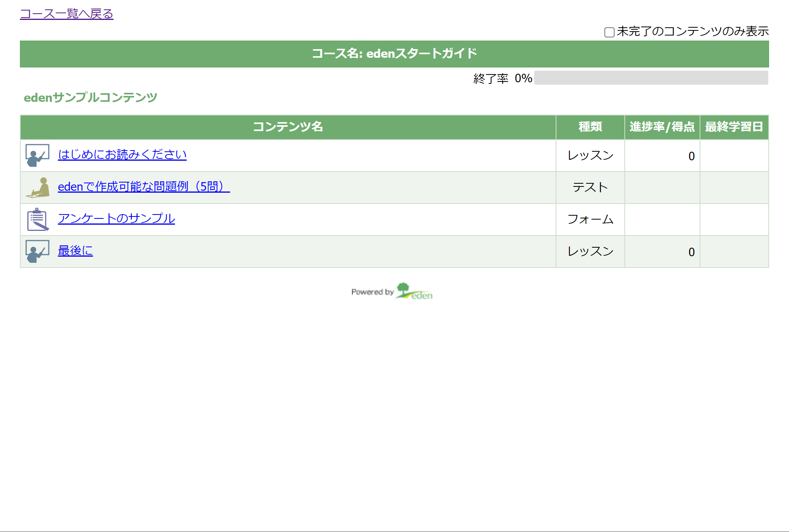Image resolution: width=789 pixels, height=532 pixels.
Task: Click score 0 in はじめにお読みください row
Action: click(x=691, y=156)
